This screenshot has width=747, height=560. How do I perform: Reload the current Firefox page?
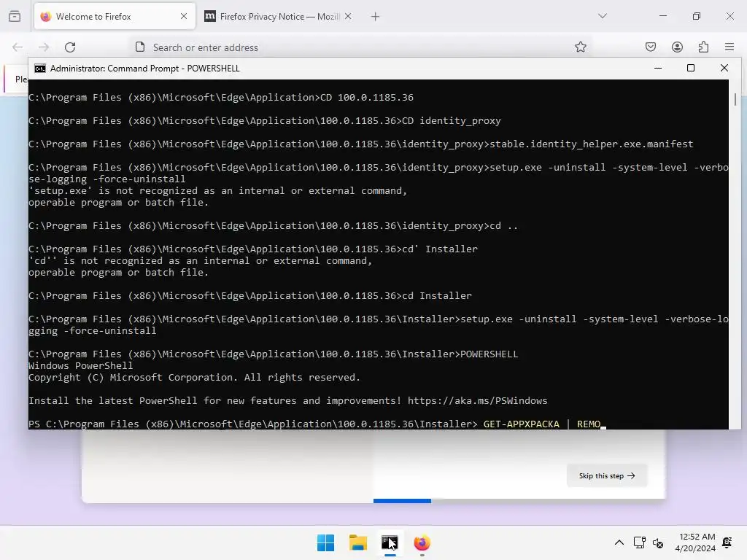click(70, 47)
